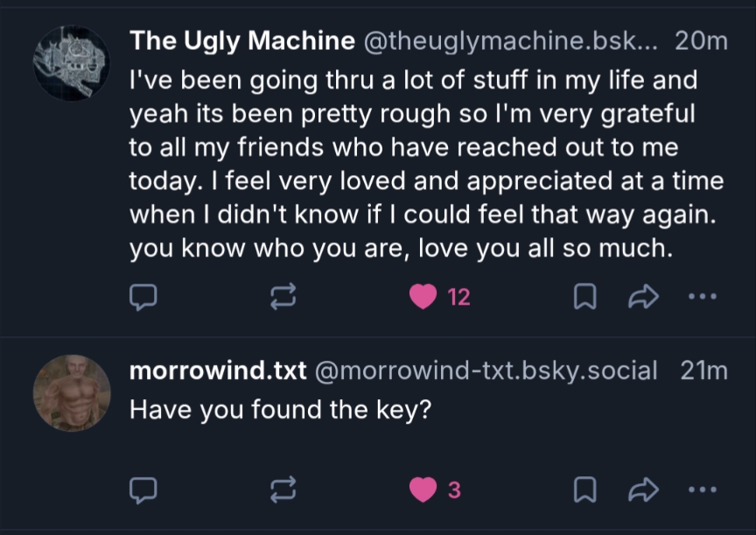Unlike The Ugly Machine's post heart
The height and width of the screenshot is (535, 756).
tap(423, 298)
